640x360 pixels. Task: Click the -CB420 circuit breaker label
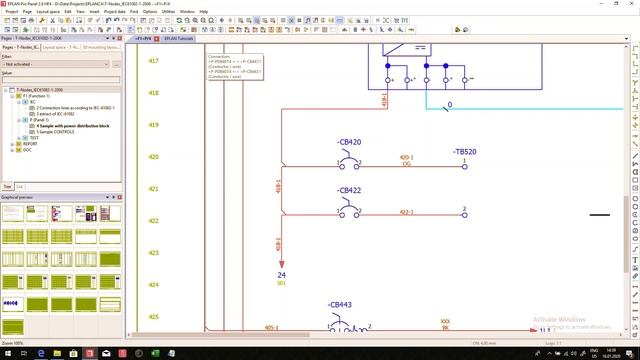point(349,142)
